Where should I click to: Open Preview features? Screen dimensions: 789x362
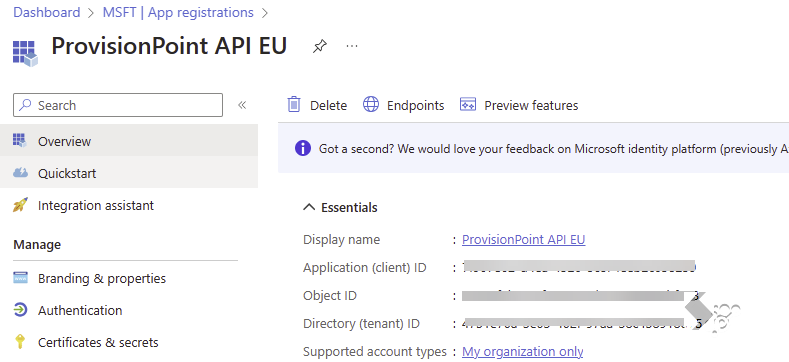[x=531, y=105]
